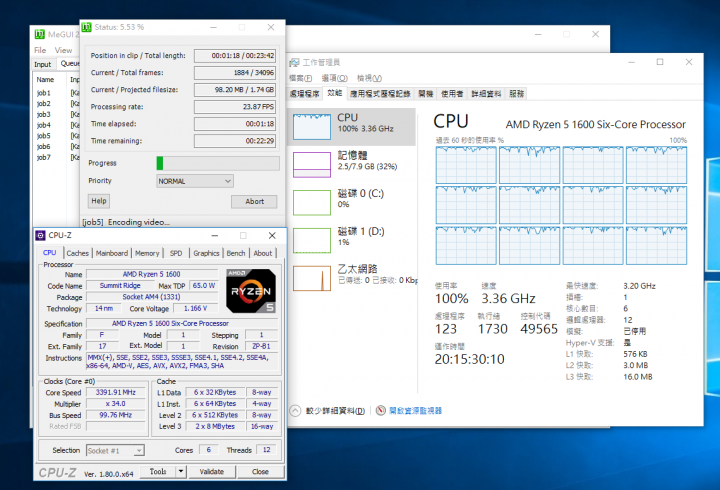Click the Current / Total frames field 1884 / 34096
720x490 pixels.
pos(235,73)
